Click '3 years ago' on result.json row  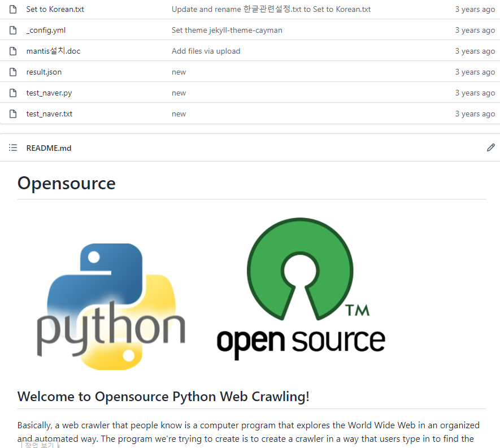click(x=475, y=72)
